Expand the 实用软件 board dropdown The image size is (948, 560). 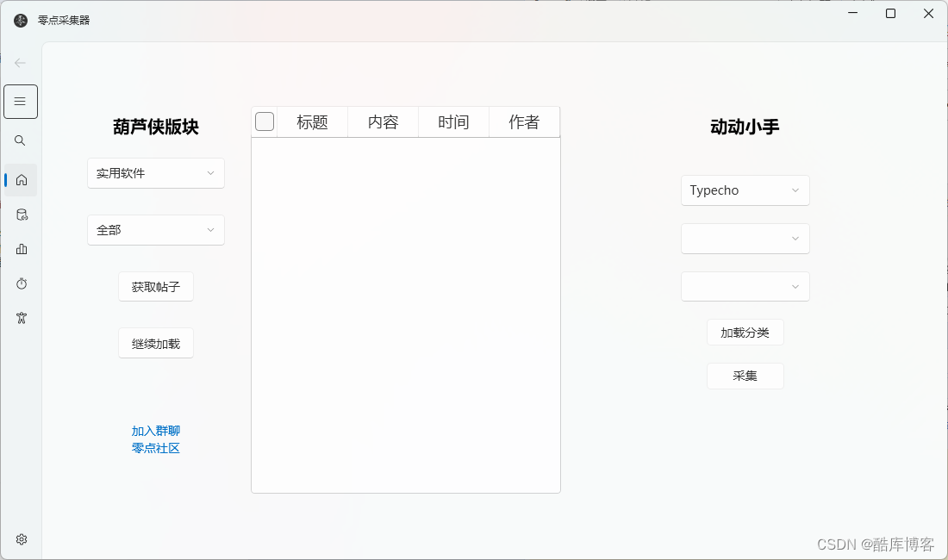[156, 173]
